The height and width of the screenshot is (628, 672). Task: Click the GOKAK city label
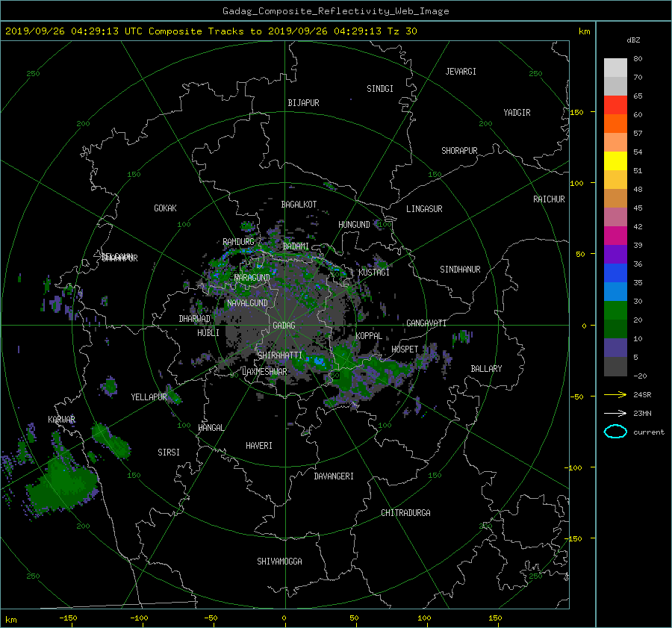coord(165,208)
